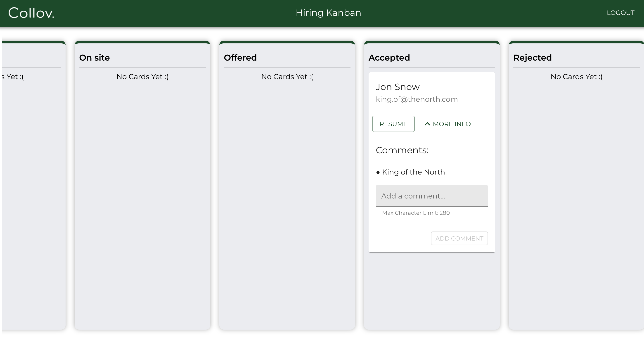Click the ADD COMMENT button
The height and width of the screenshot is (340, 644).
tap(459, 238)
